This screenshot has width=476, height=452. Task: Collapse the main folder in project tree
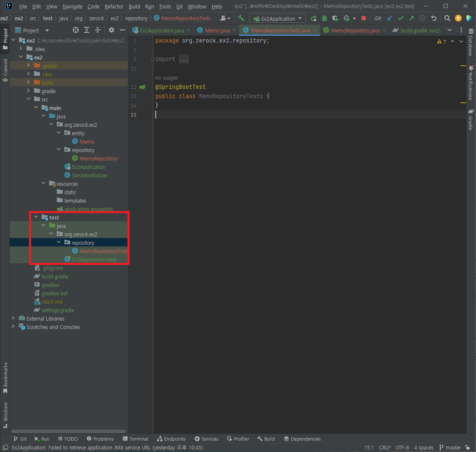(x=36, y=107)
